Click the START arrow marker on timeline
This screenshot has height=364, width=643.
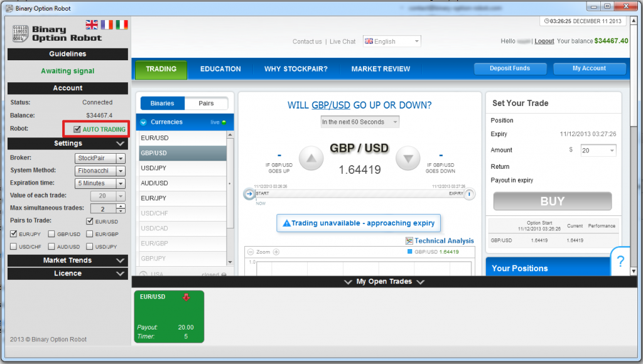coord(249,193)
